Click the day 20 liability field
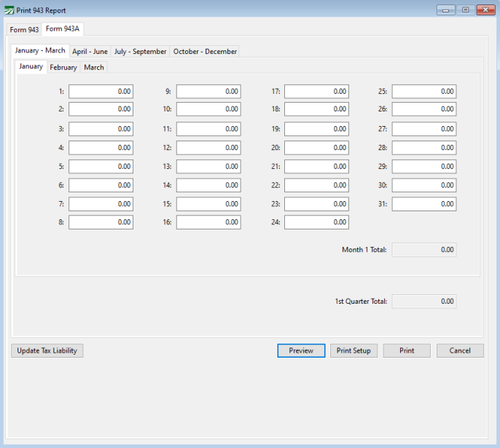The height and width of the screenshot is (448, 500). 316,148
